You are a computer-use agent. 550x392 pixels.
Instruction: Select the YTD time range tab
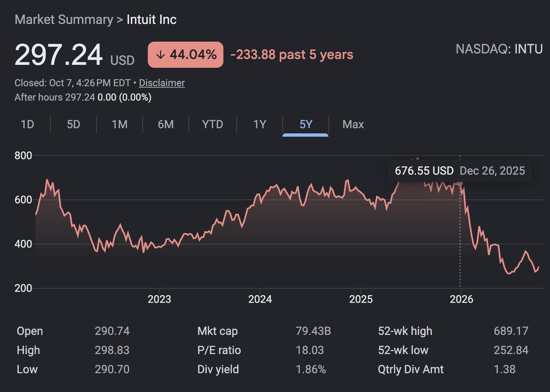click(x=213, y=124)
